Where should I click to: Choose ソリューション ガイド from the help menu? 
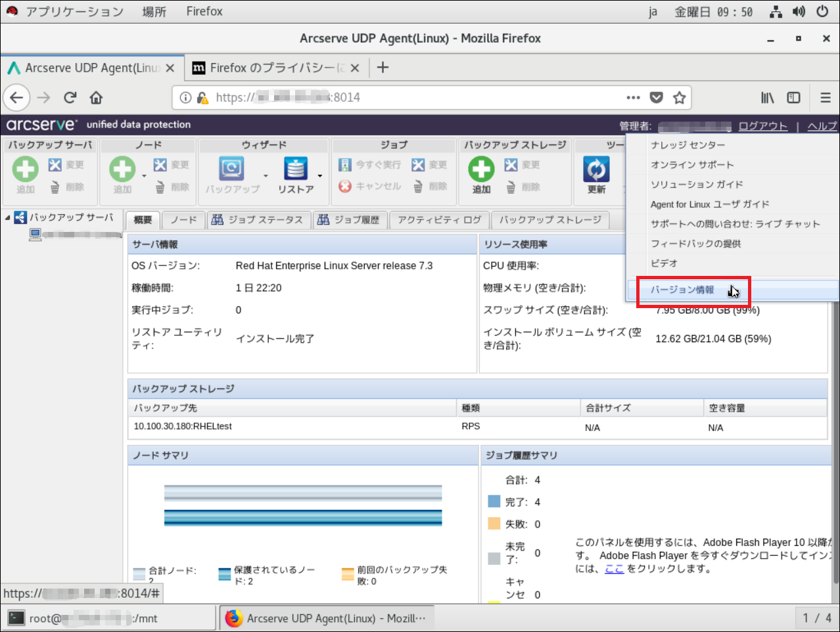(x=697, y=185)
